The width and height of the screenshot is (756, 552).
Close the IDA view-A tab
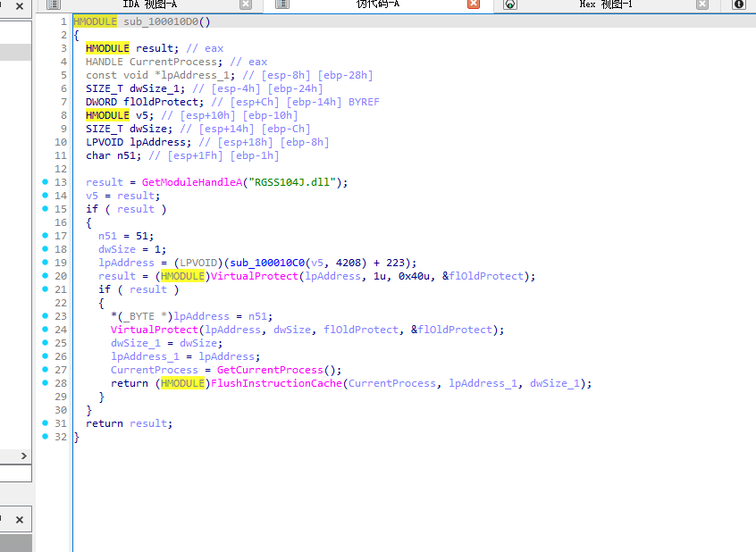pos(246,4)
